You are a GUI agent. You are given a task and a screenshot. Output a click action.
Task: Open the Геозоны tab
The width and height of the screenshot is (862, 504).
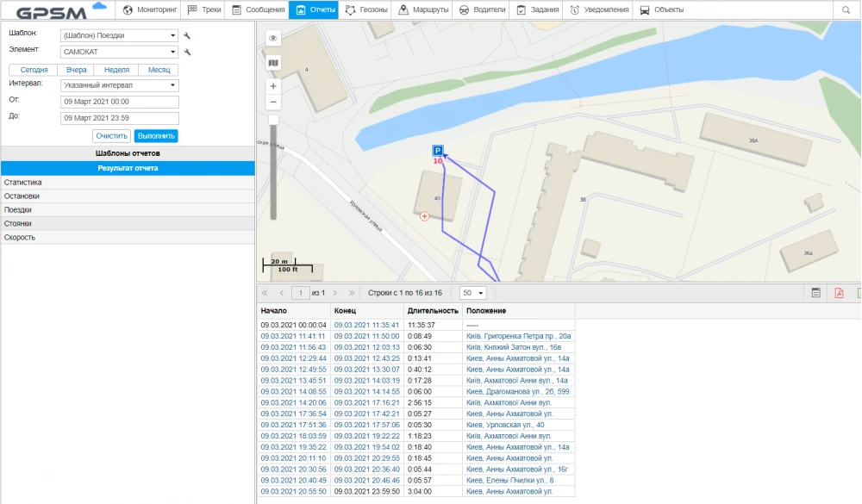point(365,10)
